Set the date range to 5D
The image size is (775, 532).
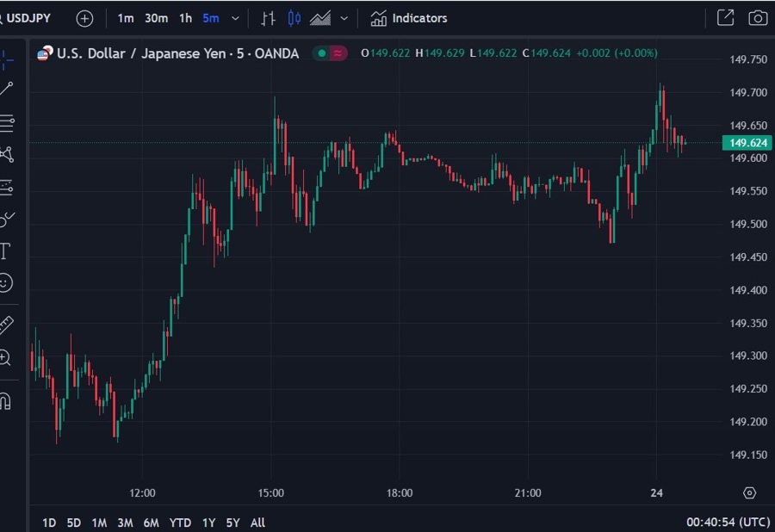pos(74,523)
